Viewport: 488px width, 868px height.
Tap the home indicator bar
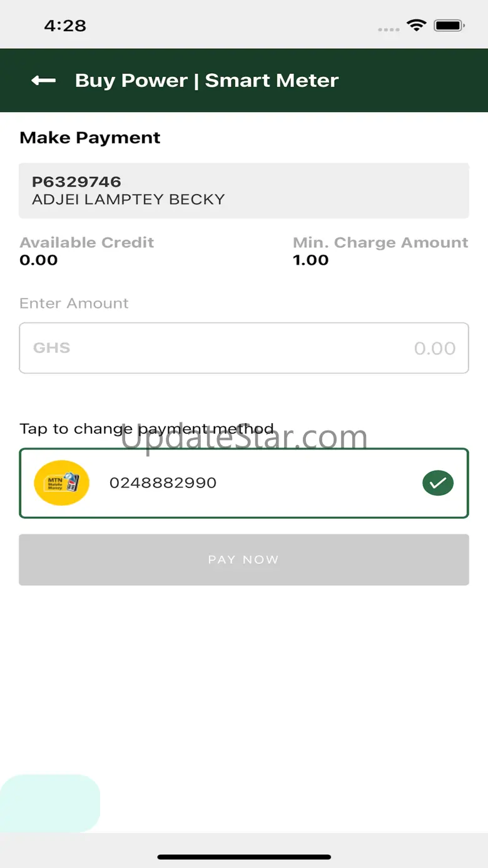[244, 857]
